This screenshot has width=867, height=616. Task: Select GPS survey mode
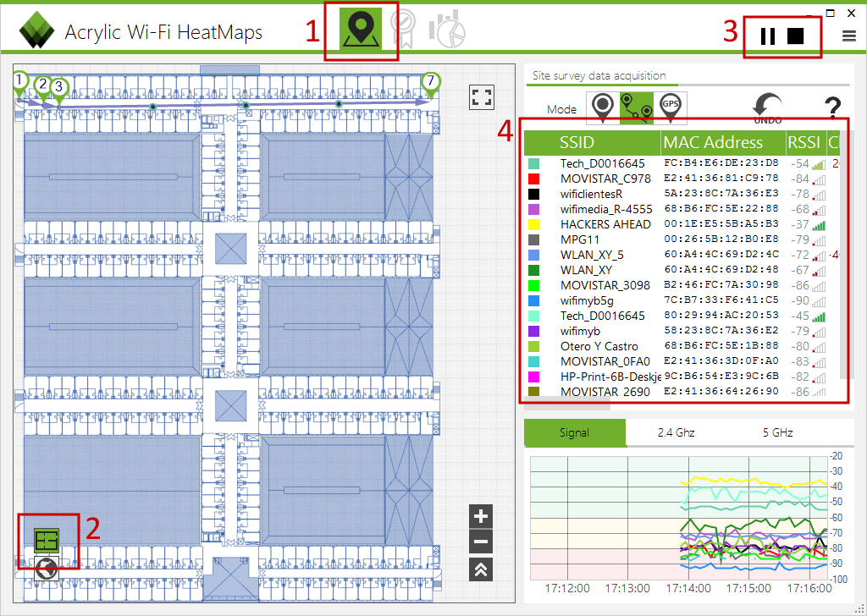pyautogui.click(x=671, y=107)
